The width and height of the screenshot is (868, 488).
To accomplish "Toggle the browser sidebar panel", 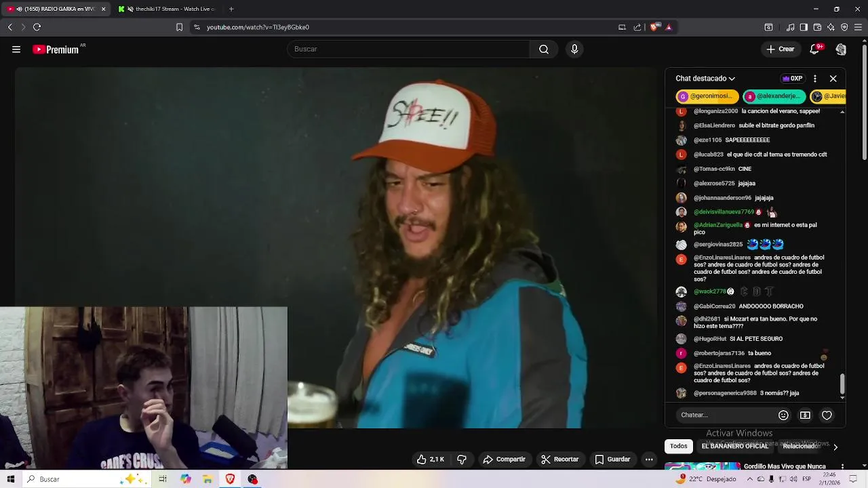I will (804, 27).
